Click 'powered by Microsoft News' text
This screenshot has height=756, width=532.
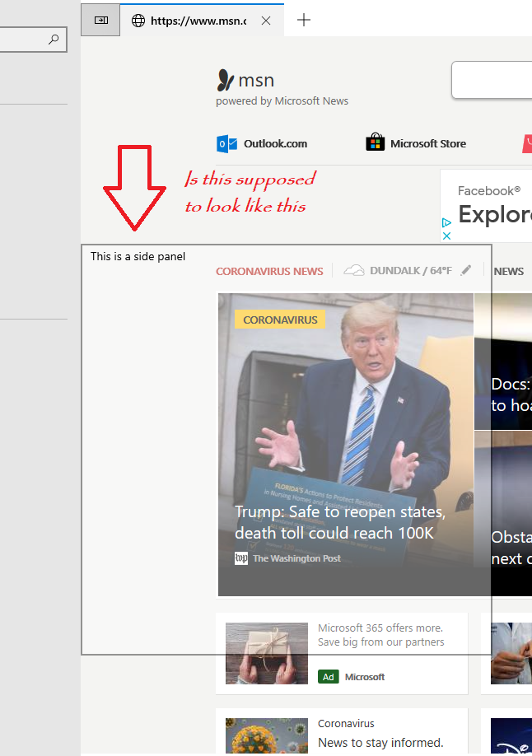tap(282, 101)
